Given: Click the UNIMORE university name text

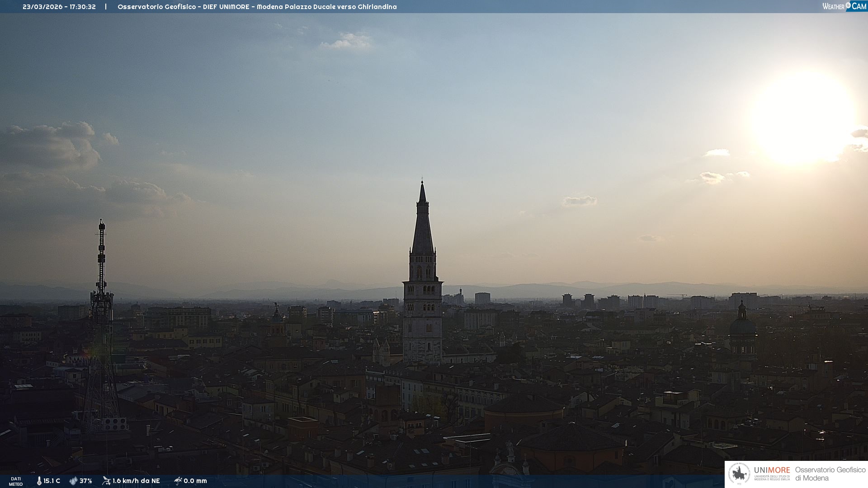Looking at the screenshot, I should (772, 470).
